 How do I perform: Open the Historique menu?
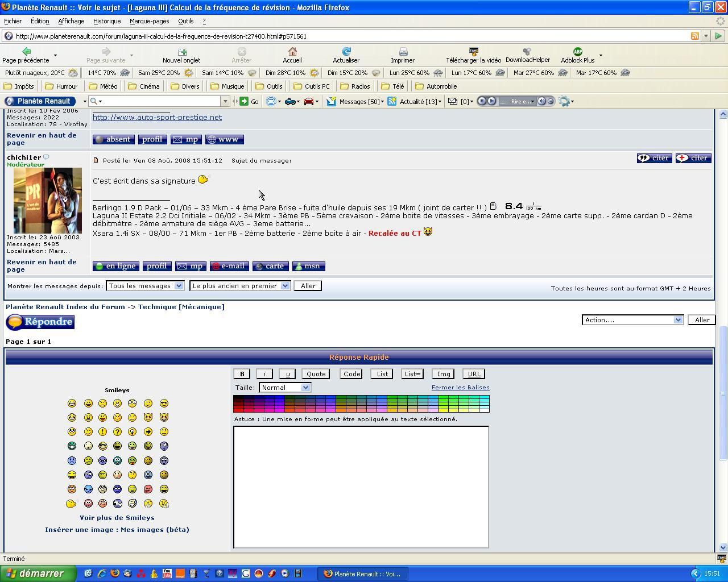(x=107, y=21)
